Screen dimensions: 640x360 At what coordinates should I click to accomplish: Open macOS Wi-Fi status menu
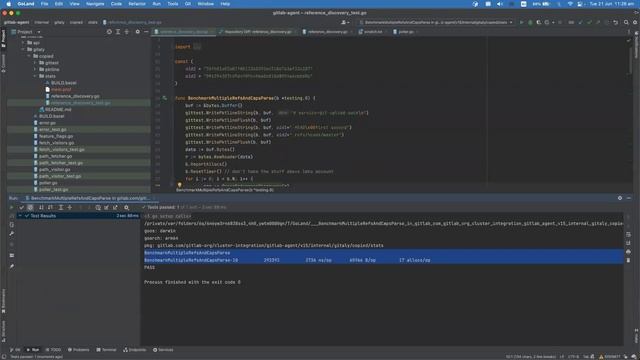pos(570,4)
